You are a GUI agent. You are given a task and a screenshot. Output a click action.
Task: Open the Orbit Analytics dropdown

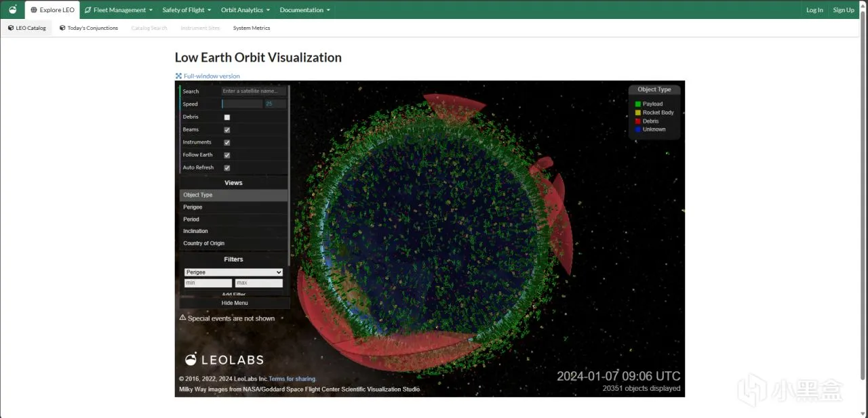click(245, 10)
